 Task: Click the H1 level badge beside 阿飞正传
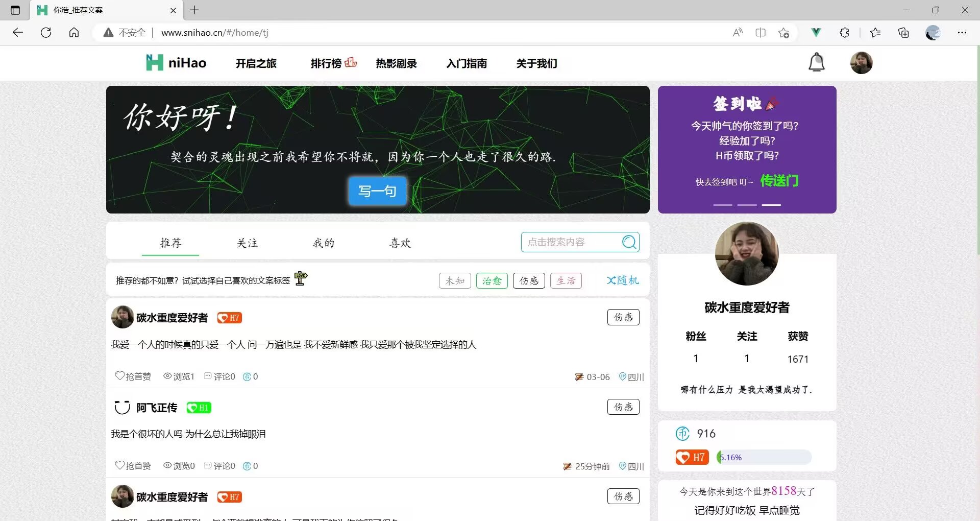pos(199,408)
